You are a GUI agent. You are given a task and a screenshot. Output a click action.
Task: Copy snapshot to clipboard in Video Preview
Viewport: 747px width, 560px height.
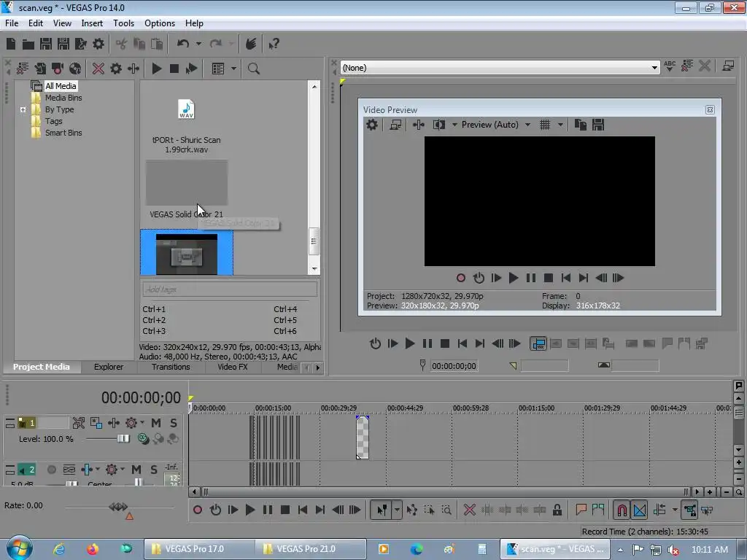(580, 125)
